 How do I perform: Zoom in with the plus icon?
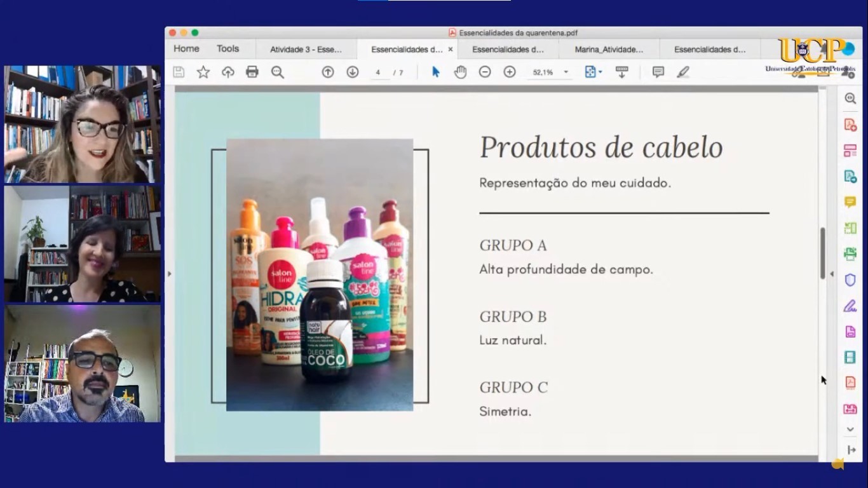click(510, 72)
